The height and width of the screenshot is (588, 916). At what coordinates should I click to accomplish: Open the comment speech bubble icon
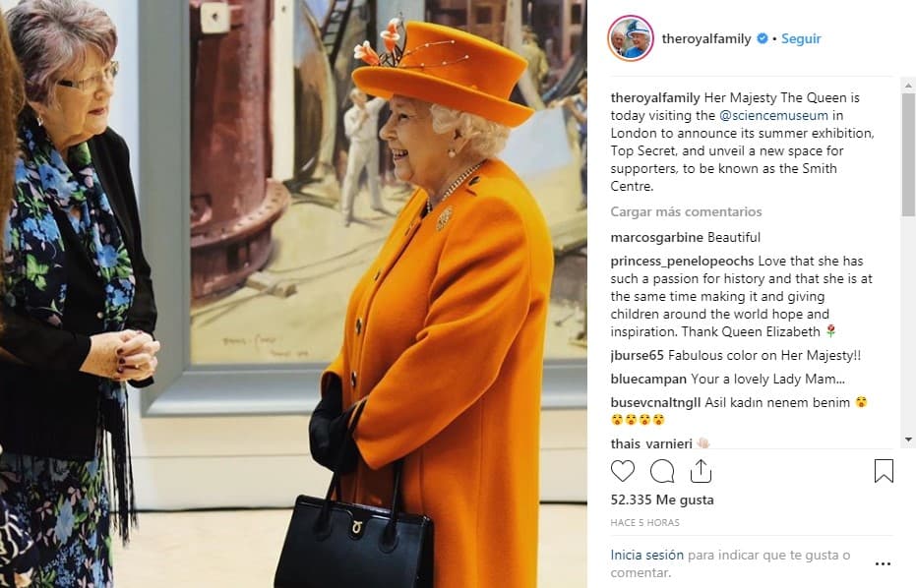662,471
